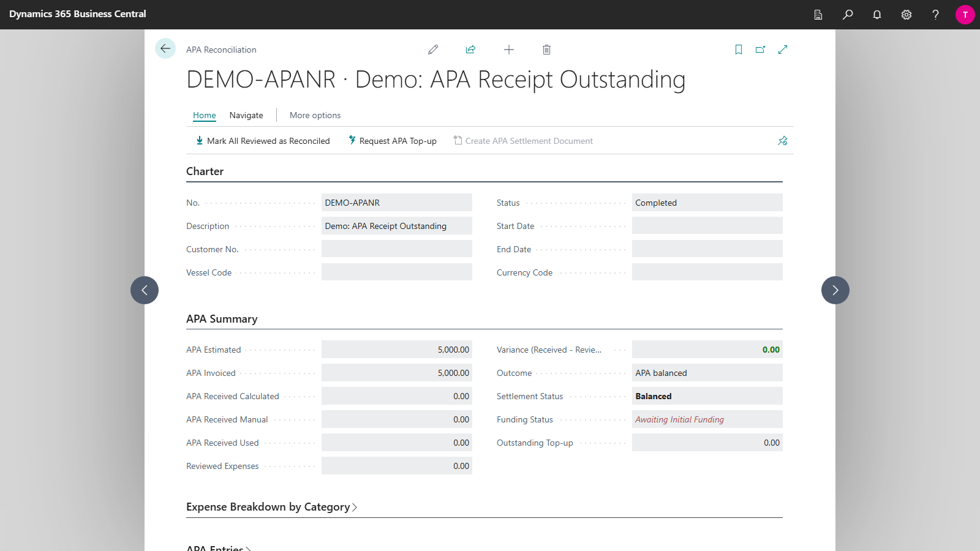Click Reviewed Expenses value
The width and height of the screenshot is (980, 551).
coord(397,466)
